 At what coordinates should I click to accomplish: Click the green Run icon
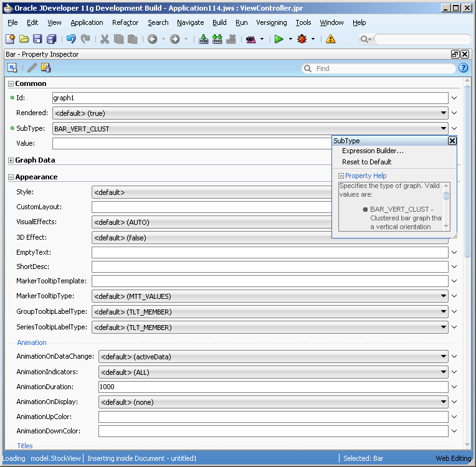[x=278, y=39]
